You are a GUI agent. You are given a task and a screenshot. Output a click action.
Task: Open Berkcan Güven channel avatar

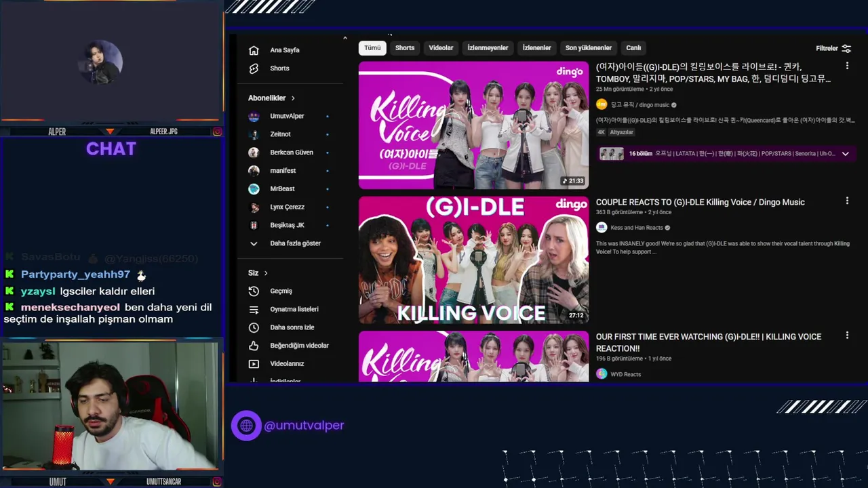254,152
